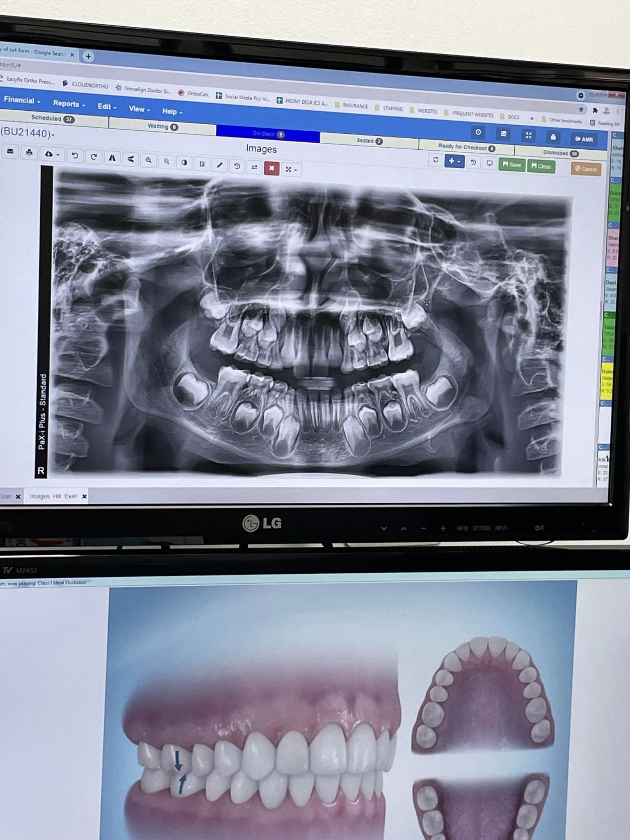Image resolution: width=630 pixels, height=840 pixels.
Task: Click the swap arrows icon
Action: (x=254, y=167)
